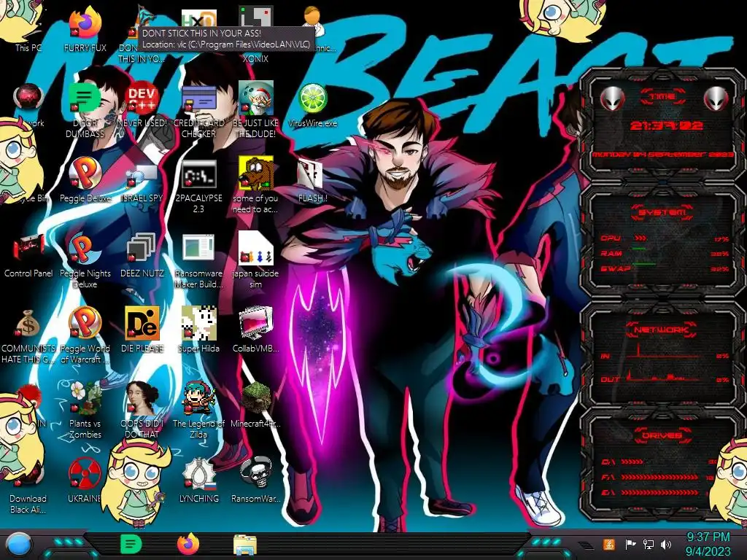This screenshot has width=747, height=560.
Task: Launch Plants vs Zombies shortcut
Action: point(85,399)
